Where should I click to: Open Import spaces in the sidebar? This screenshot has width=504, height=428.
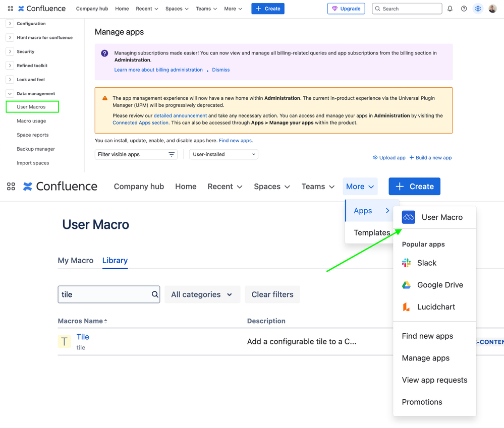tap(33, 163)
